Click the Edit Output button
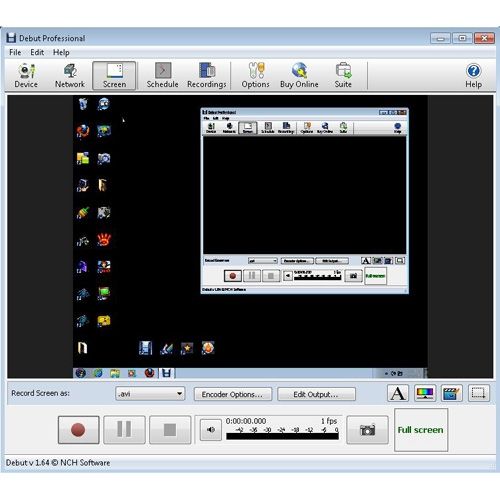Screen dimensions: 500x500 pos(316,394)
